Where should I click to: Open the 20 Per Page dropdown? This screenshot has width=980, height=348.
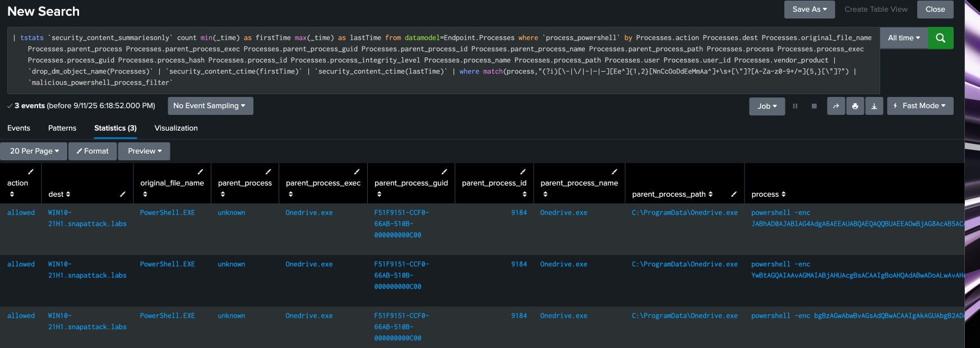point(34,151)
